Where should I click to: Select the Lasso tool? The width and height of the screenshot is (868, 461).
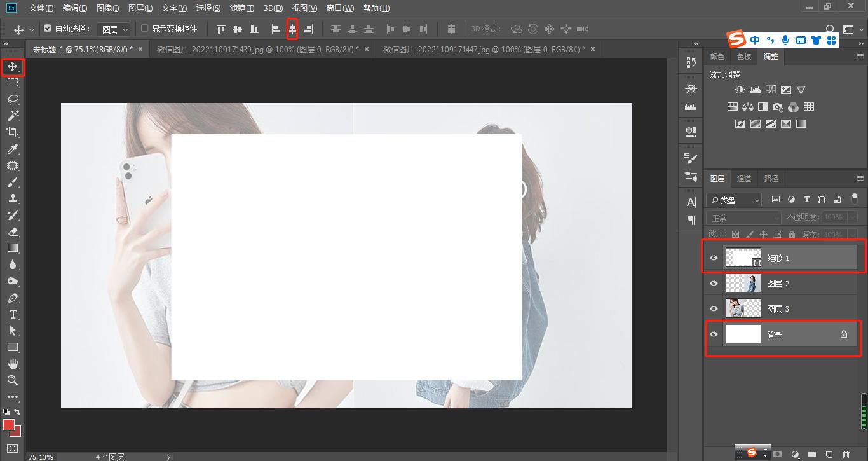point(13,99)
